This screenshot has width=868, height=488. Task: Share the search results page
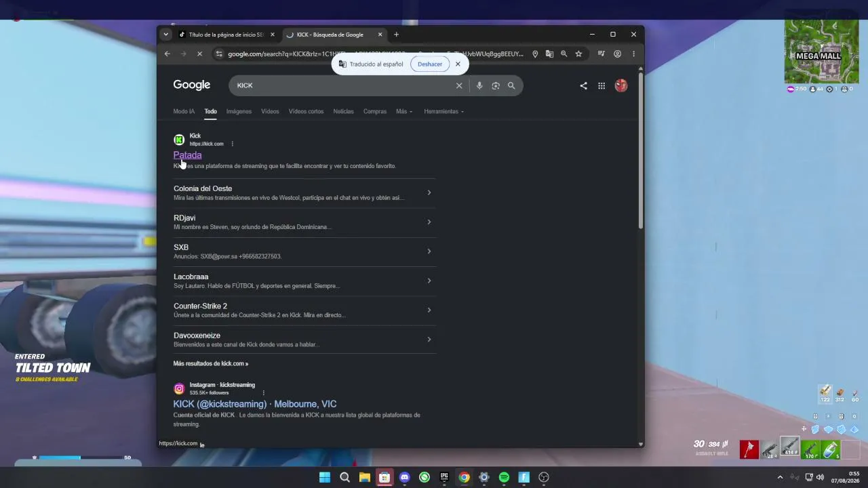583,85
